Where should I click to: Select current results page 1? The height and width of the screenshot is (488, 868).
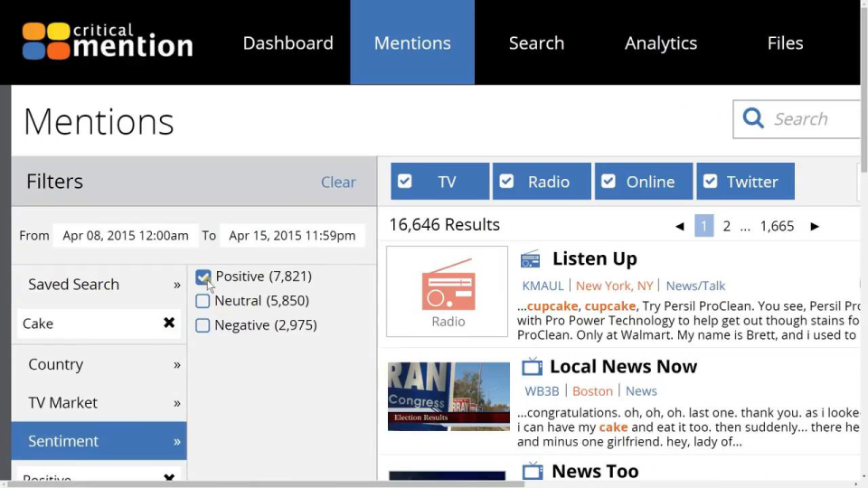point(703,226)
